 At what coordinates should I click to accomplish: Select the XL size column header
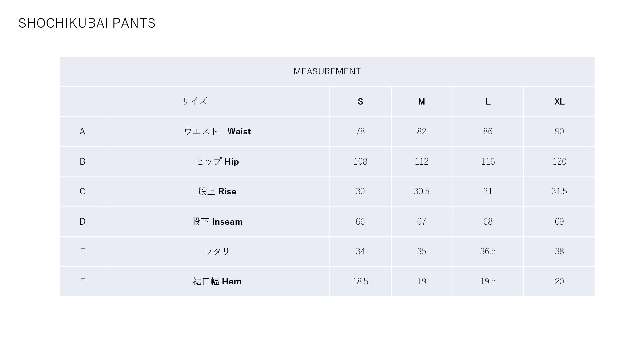tap(559, 101)
